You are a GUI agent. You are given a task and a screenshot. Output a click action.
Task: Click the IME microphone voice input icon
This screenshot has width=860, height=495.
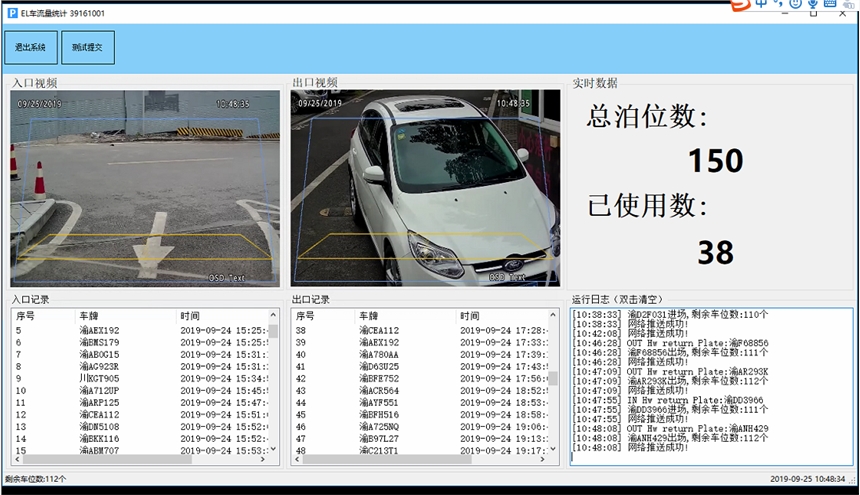click(x=813, y=4)
